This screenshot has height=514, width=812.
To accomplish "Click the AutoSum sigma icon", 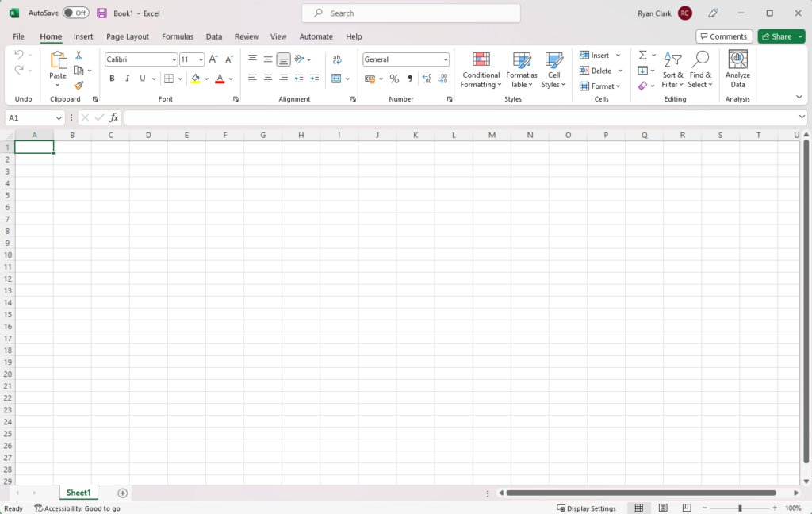I will 642,55.
